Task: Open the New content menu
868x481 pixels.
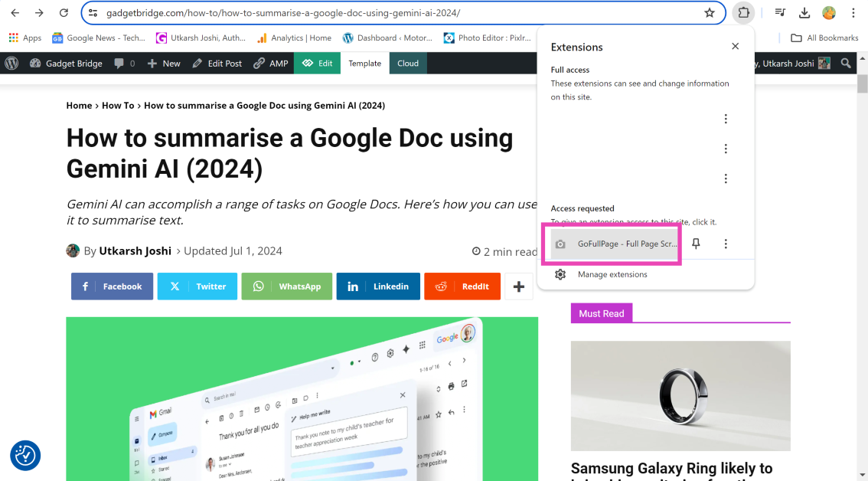Action: tap(164, 63)
